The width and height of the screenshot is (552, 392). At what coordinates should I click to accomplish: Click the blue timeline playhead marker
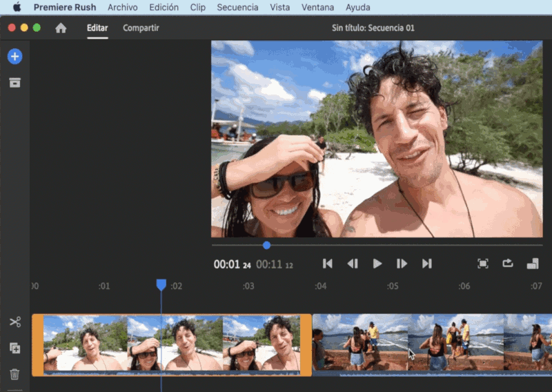point(161,284)
